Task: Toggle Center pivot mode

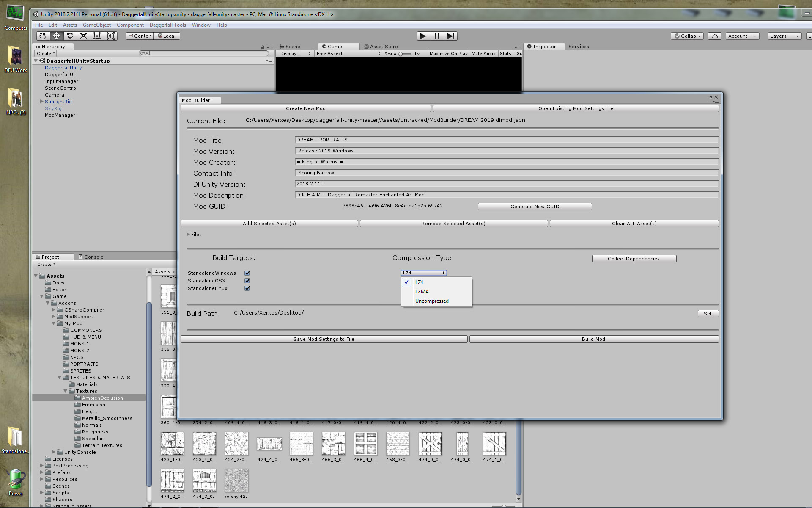Action: 140,36
